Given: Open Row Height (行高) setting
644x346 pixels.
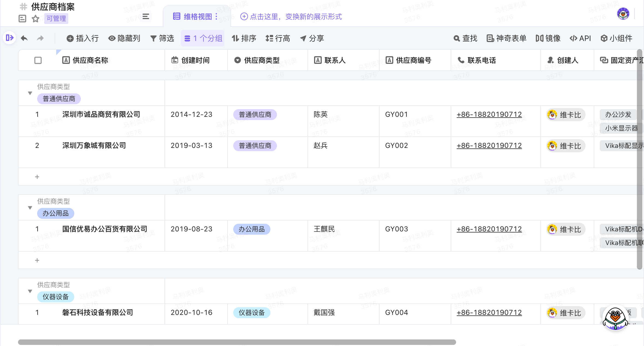Looking at the screenshot, I should 278,38.
